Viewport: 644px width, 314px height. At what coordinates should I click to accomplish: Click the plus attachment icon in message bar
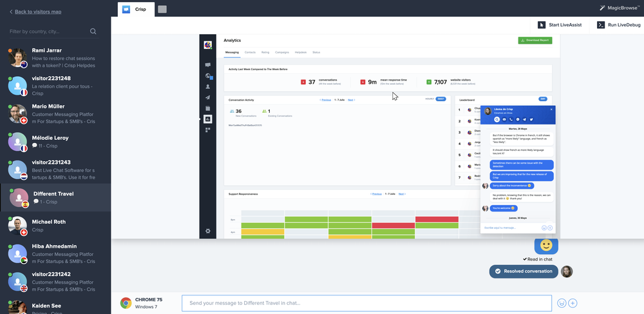(573, 303)
